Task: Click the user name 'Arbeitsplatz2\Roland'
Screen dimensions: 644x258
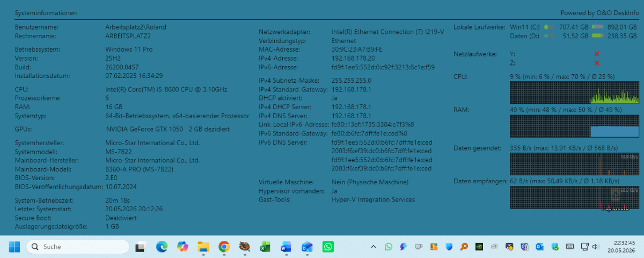Action: point(136,27)
